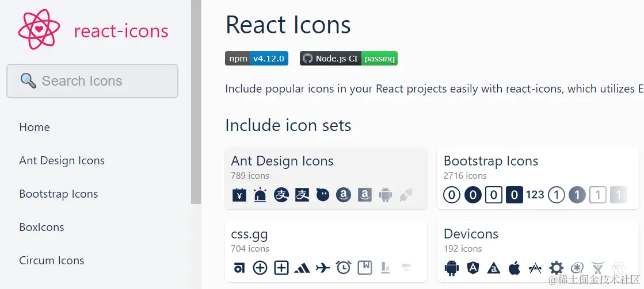Click the Include popular icons description text
Image resolution: width=644 pixels, height=289 pixels.
click(434, 89)
